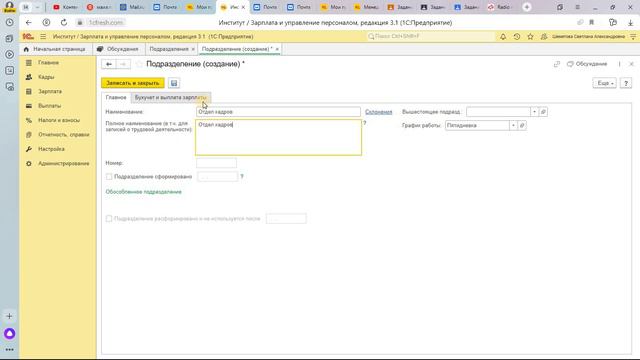Image resolution: width=640 pixels, height=360 pixels.
Task: Expand Вышестоящее подразделение dropdown
Action: pos(534,112)
